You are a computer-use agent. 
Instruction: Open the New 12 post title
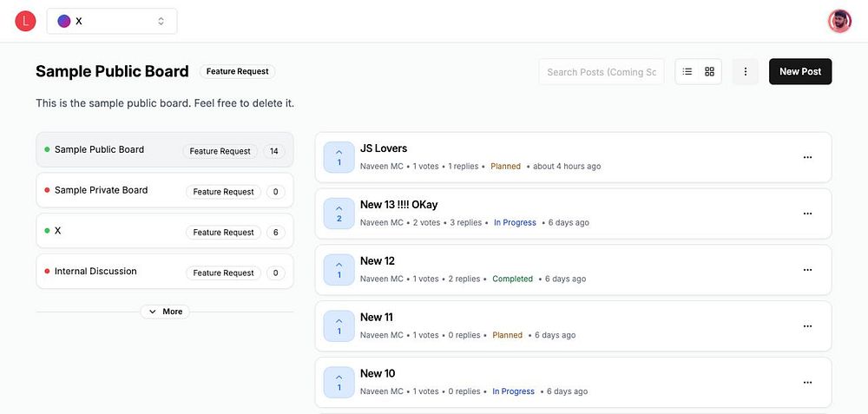coord(378,260)
